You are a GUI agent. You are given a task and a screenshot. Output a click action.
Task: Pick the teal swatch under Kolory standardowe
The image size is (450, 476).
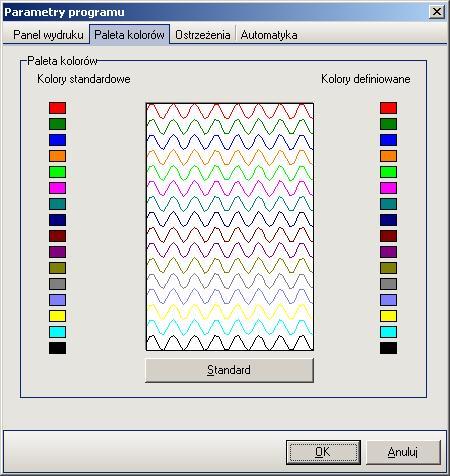(x=58, y=204)
